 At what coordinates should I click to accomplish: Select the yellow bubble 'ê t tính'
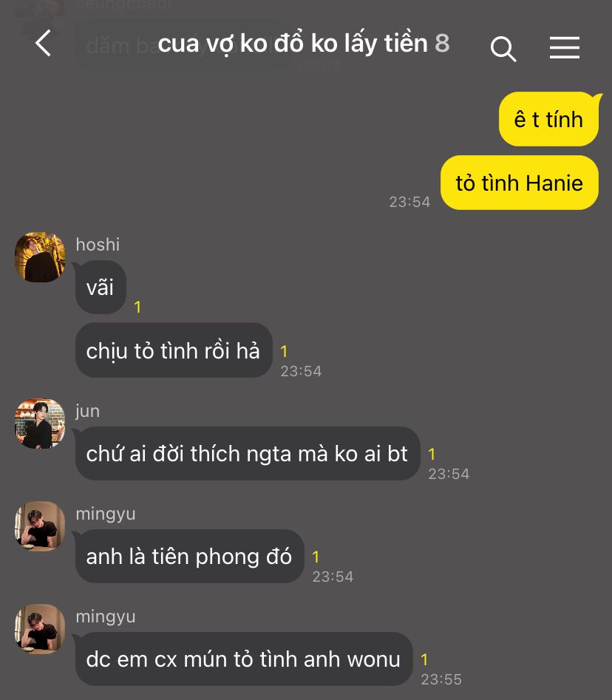548,119
